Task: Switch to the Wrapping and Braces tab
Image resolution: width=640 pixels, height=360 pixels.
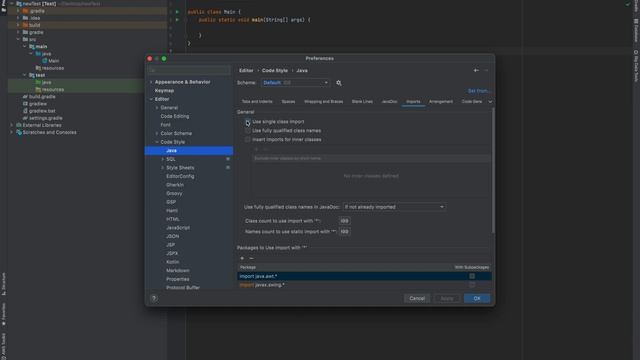Action: (323, 102)
